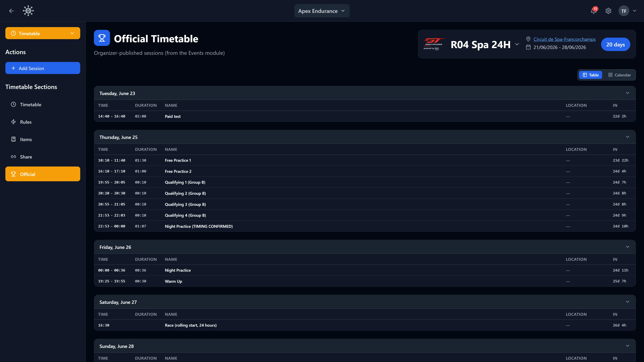Open the Timetable section in sidebar

coord(43,104)
